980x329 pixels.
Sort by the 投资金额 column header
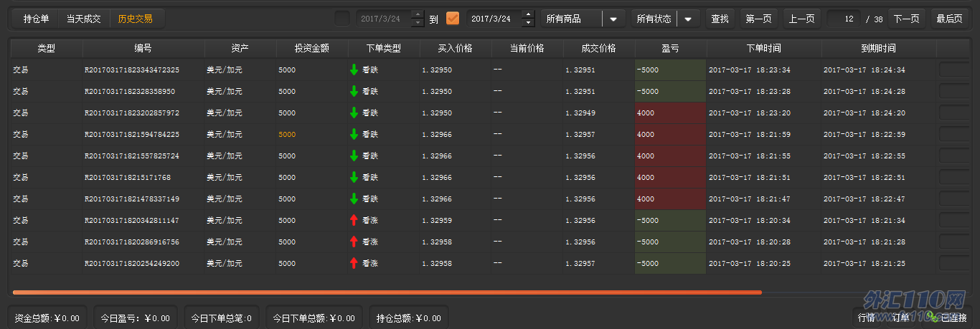(312, 49)
